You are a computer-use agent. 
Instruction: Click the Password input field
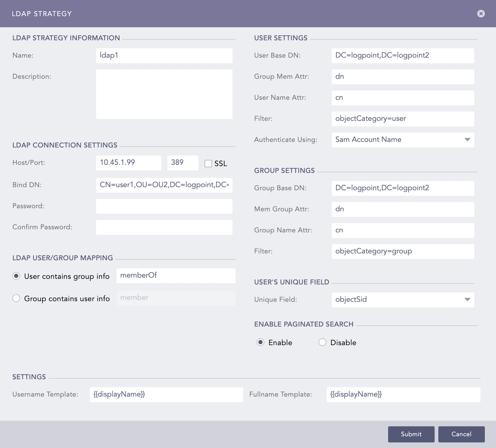(x=164, y=206)
